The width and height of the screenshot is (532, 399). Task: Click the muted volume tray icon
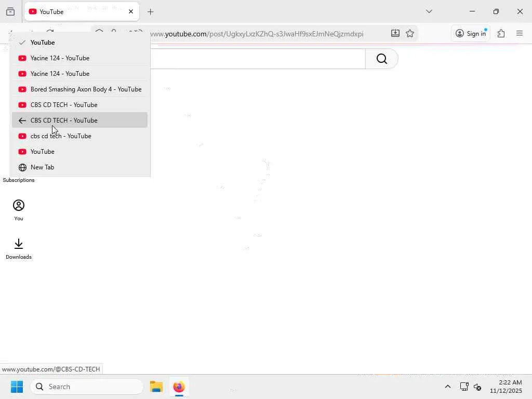point(477,387)
